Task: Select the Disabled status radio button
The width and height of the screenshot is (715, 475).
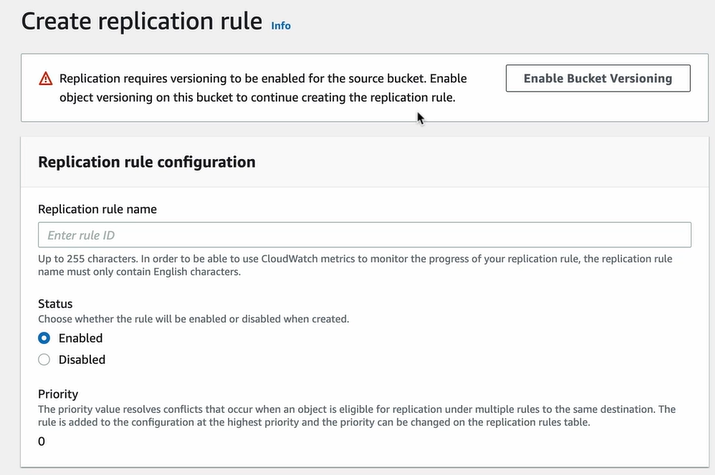Action: tap(44, 360)
